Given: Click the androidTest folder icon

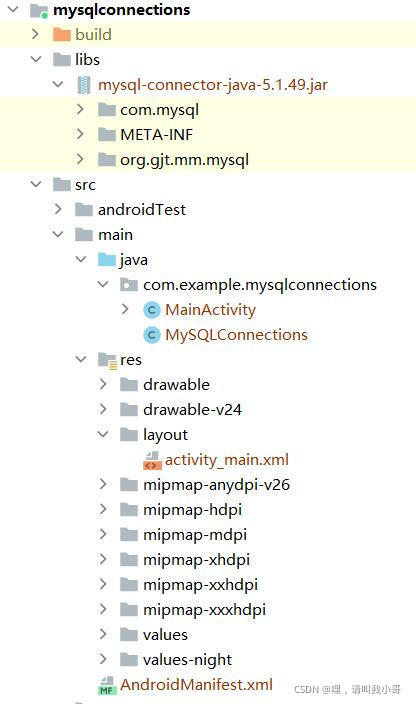Looking at the screenshot, I should 84,210.
